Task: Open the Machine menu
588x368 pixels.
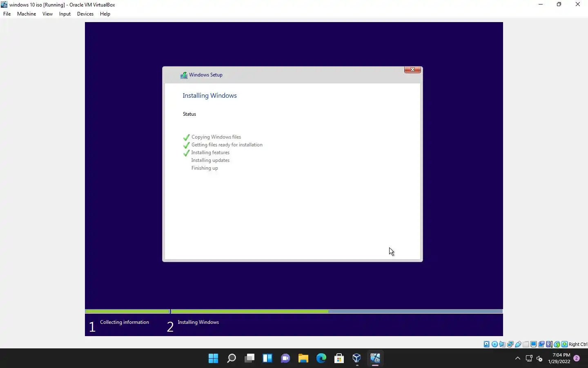Action: 27,14
